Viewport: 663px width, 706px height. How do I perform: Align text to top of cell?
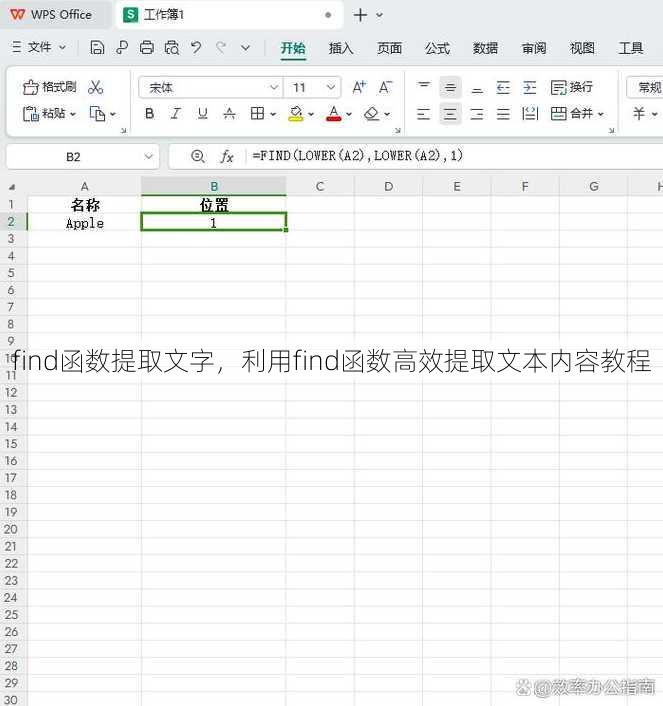(423, 87)
